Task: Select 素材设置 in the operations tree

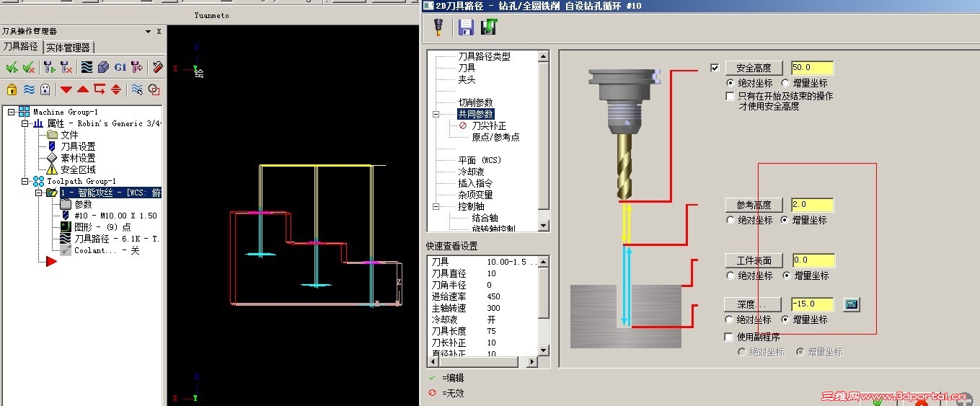Action: tap(78, 158)
